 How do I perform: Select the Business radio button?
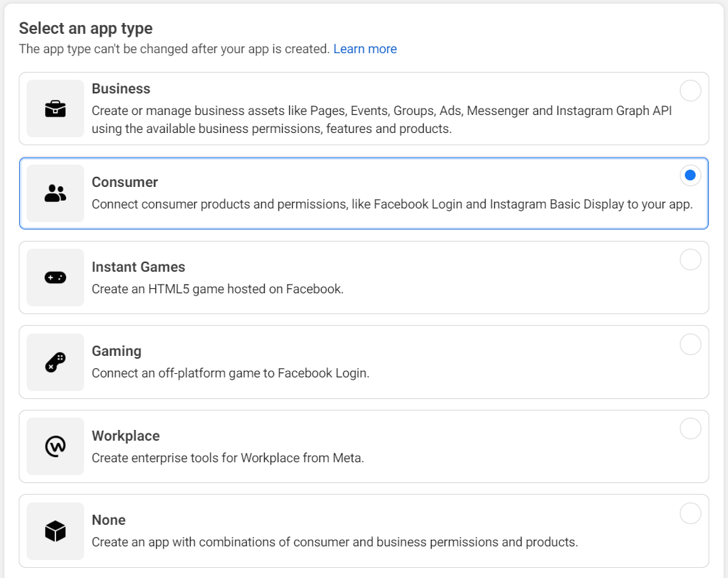click(691, 91)
